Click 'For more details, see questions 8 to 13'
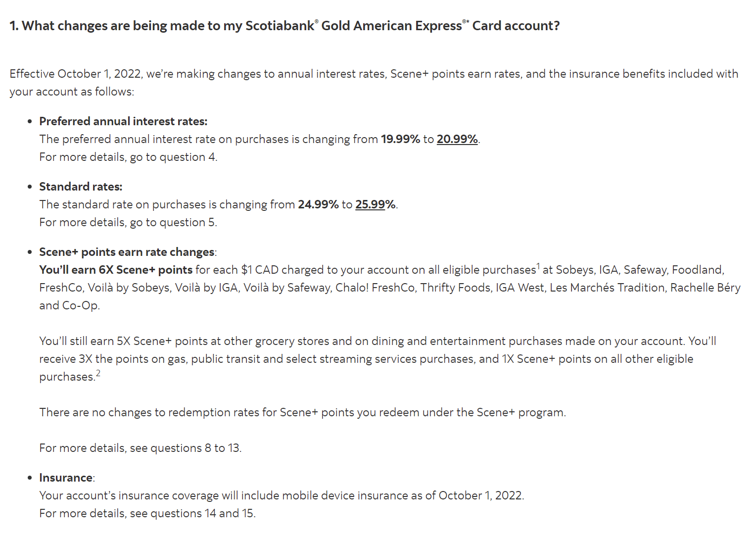This screenshot has width=756, height=541. point(140,448)
